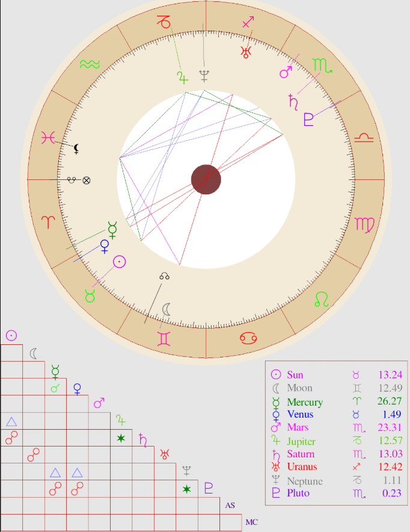Image resolution: width=410 pixels, height=532 pixels.
Task: Click the Sun circle glyph inside the chart wheel
Action: click(119, 262)
